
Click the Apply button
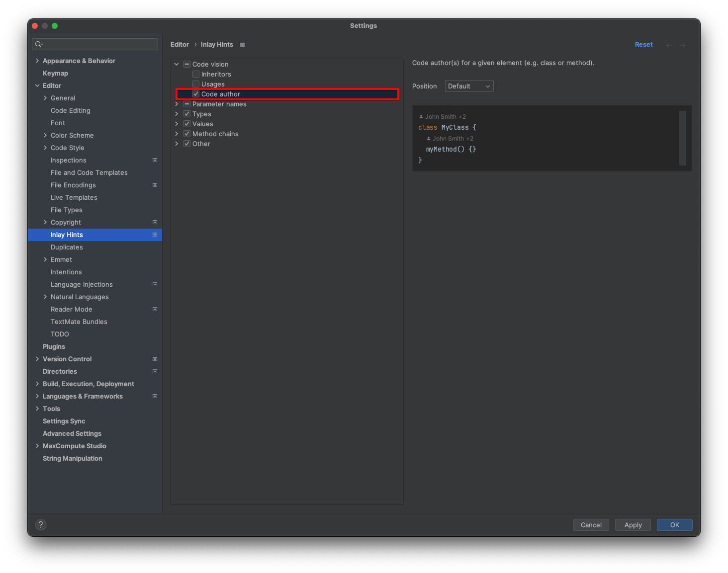click(633, 525)
